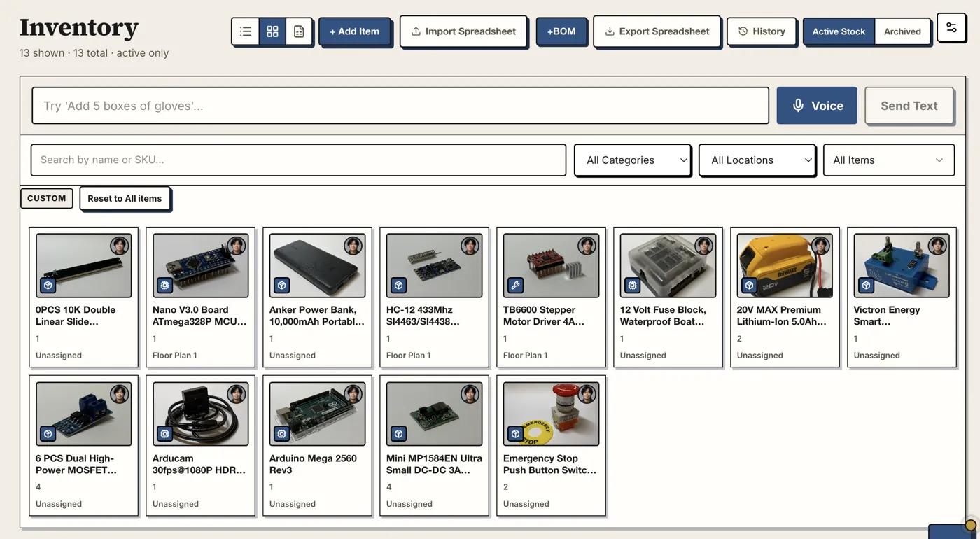The height and width of the screenshot is (539, 980).
Task: Open History
Action: click(x=762, y=31)
